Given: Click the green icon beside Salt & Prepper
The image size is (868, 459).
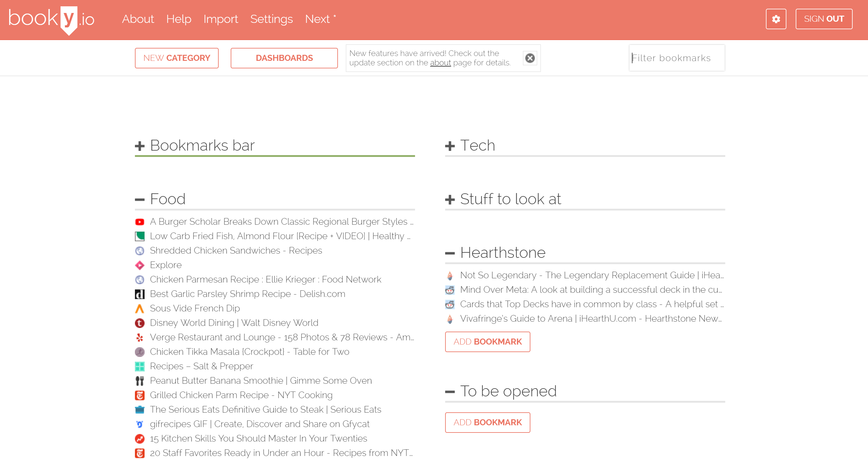Looking at the screenshot, I should click(139, 366).
